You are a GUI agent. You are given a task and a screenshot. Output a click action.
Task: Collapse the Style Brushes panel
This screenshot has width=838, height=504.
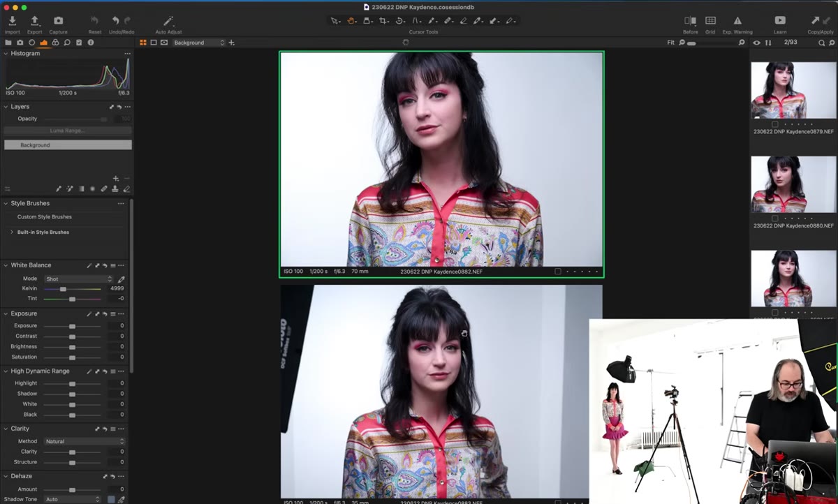tap(6, 203)
